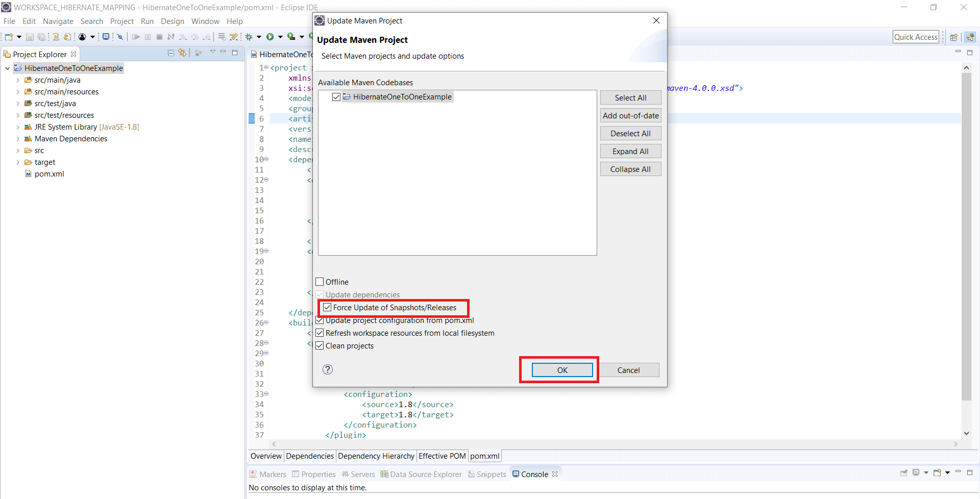Switch to the Markers tab
Viewport: 980px width, 499px height.
tap(268, 474)
